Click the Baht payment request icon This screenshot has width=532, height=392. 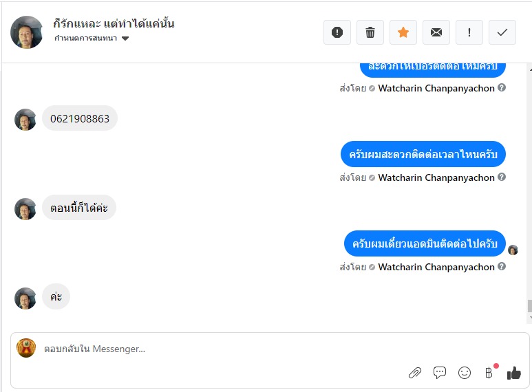coord(489,373)
